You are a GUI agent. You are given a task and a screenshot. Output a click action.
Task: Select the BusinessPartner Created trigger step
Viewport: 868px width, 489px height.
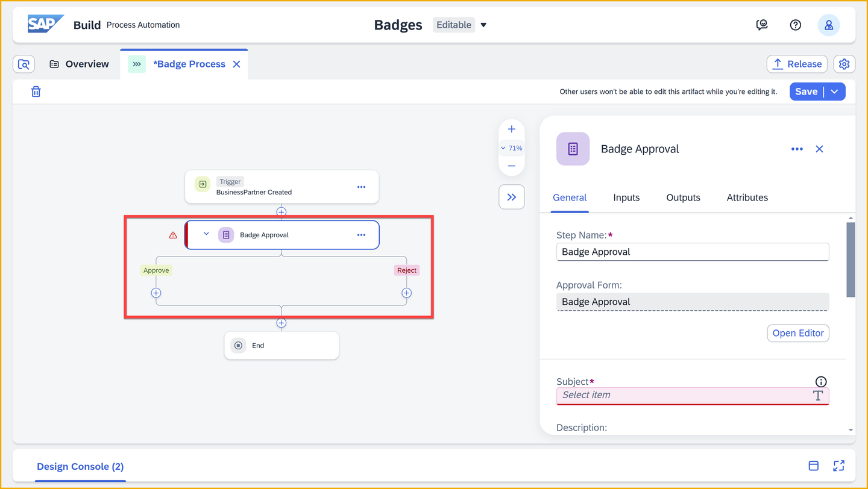point(281,187)
